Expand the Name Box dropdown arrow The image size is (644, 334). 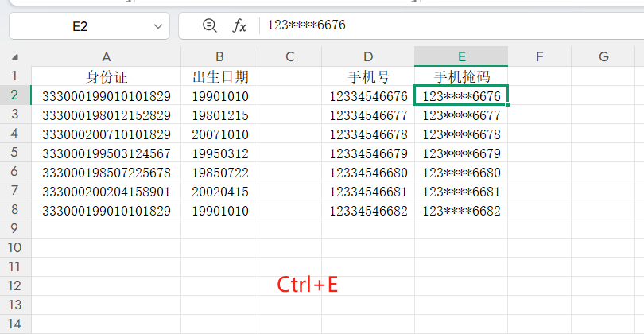point(156,26)
